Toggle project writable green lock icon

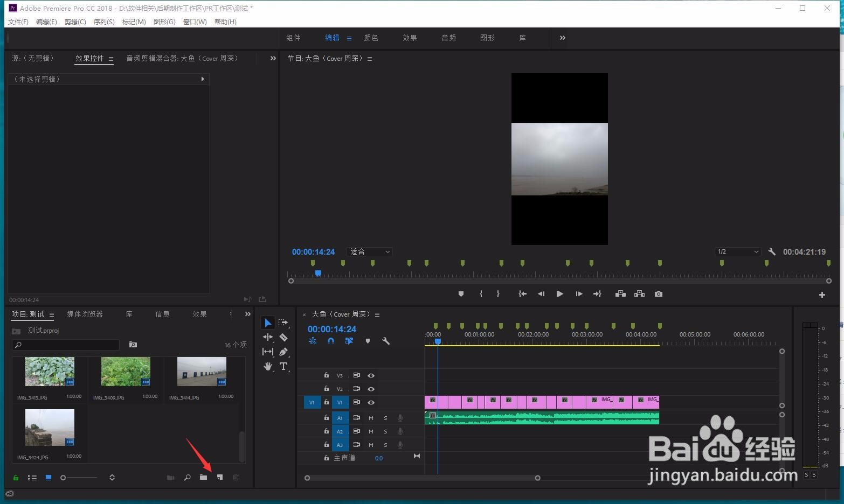[16, 478]
